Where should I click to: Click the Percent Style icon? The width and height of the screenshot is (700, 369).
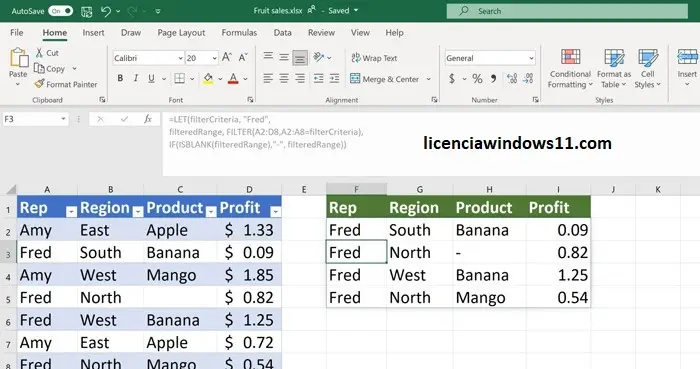click(x=477, y=79)
